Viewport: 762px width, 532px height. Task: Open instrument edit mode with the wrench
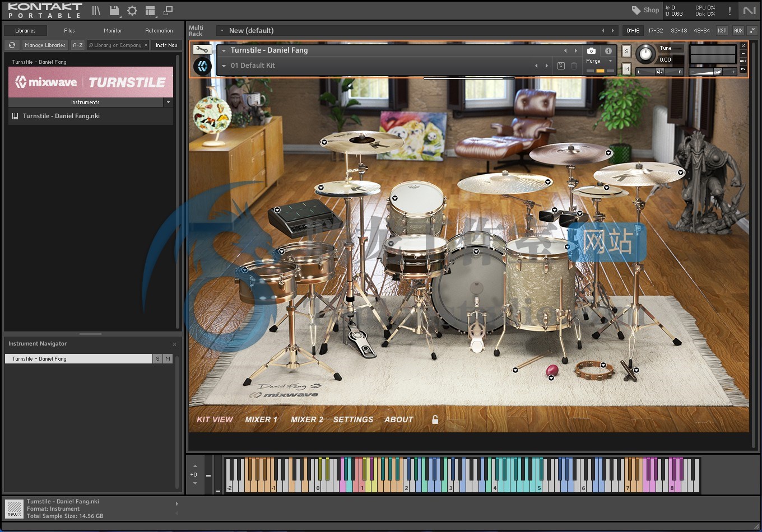point(202,49)
